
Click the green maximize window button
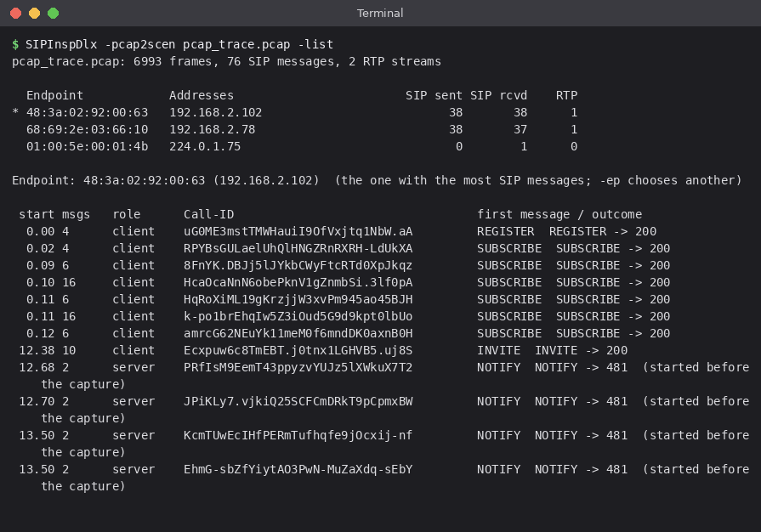(x=54, y=13)
